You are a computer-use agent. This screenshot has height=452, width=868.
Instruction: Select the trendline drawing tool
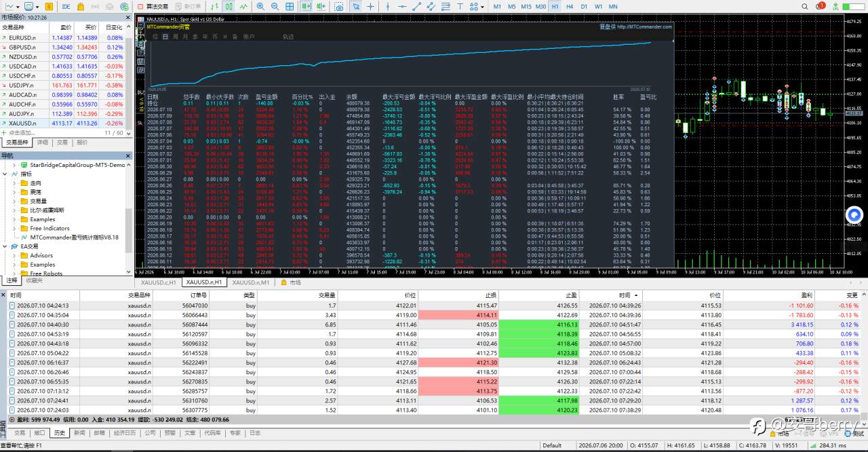[x=417, y=6]
